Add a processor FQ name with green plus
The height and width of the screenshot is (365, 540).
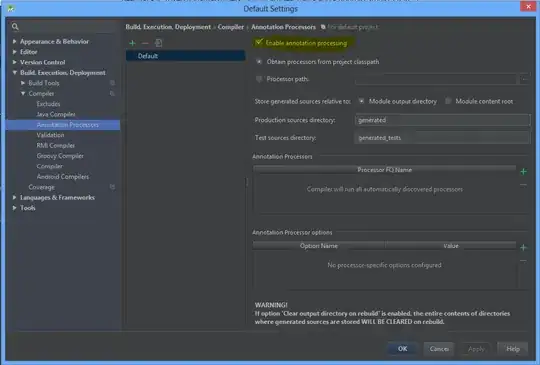coord(523,171)
